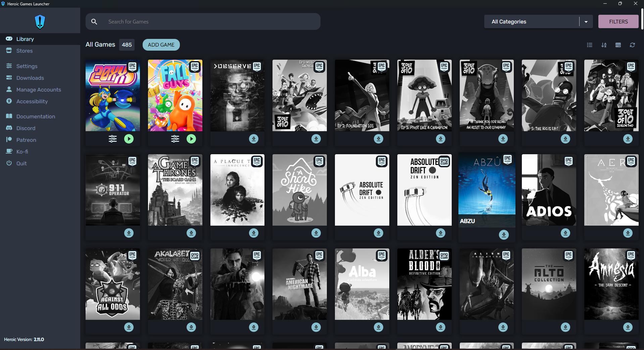Image resolution: width=644 pixels, height=350 pixels.
Task: Toggle sort by installed status
Action: 618,45
